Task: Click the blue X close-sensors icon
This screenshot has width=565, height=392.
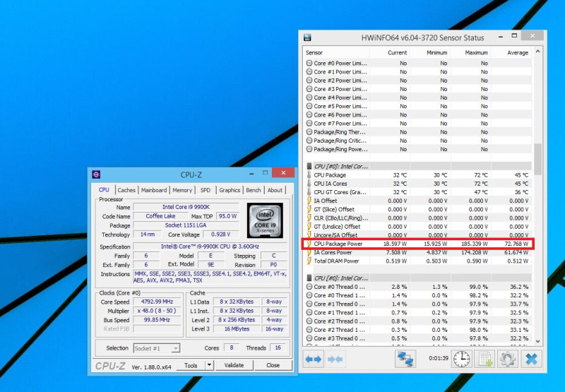Action: pos(531,359)
